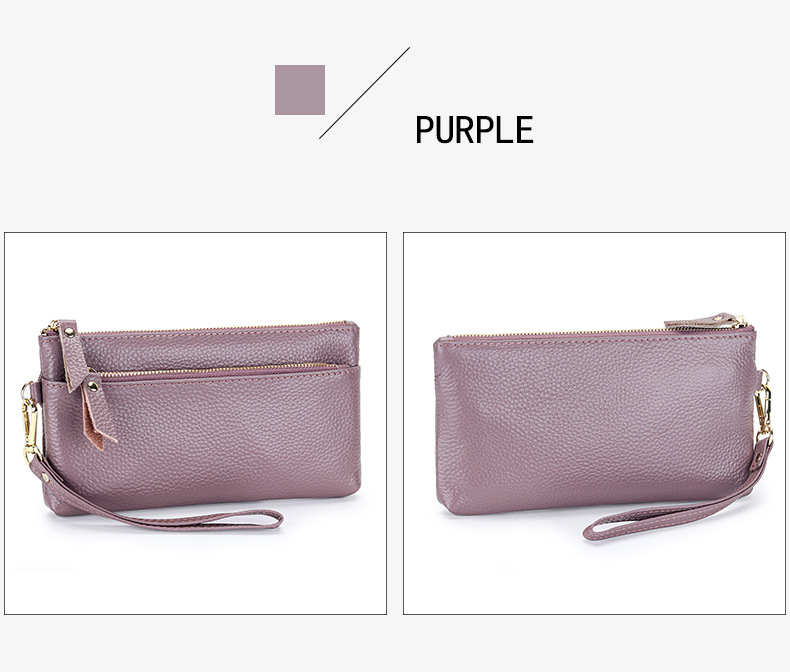790x672 pixels.
Task: Select the purple color swatch square
Action: point(300,90)
